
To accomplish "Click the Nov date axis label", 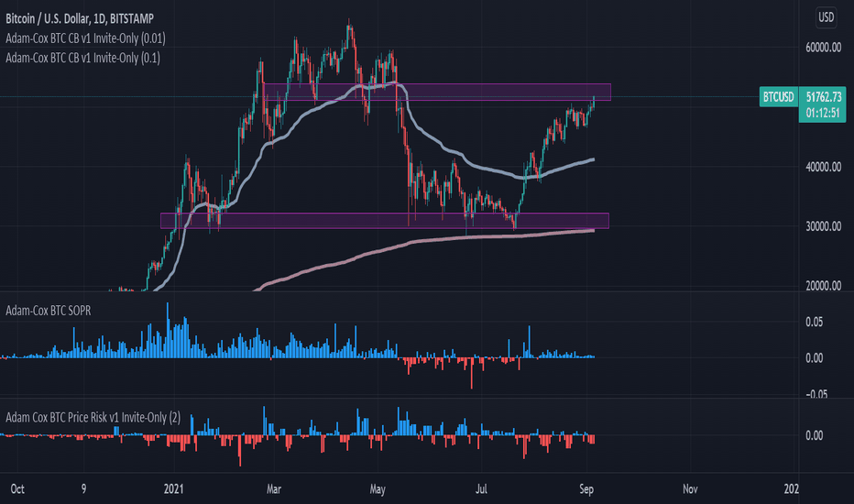I will [690, 488].
